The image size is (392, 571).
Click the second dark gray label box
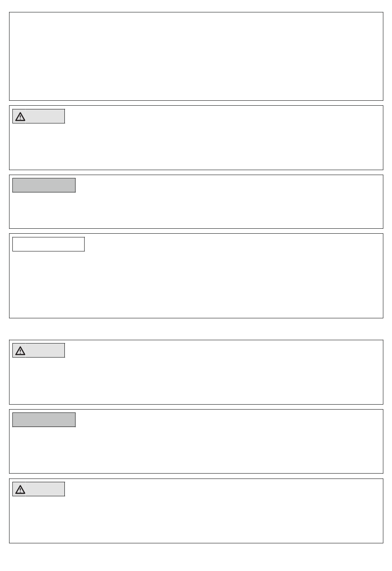44,420
